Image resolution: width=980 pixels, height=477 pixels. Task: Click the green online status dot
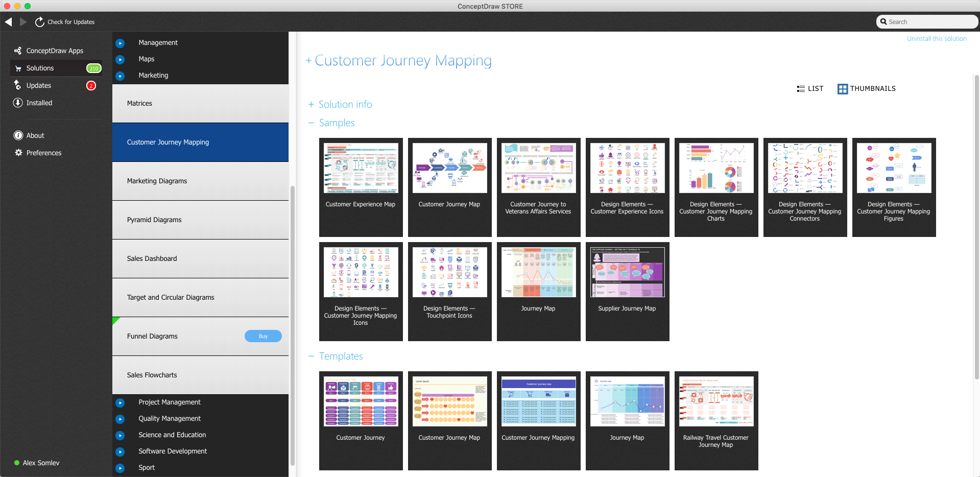17,463
